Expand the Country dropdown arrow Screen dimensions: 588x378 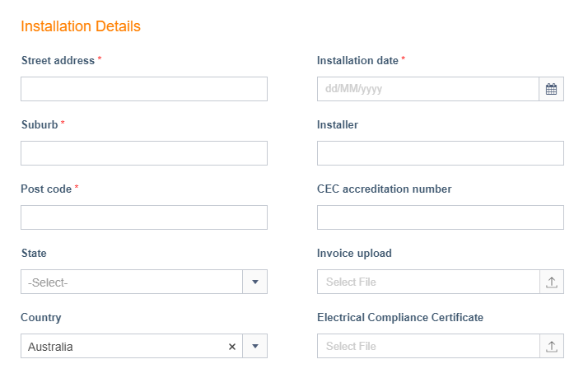click(x=255, y=346)
